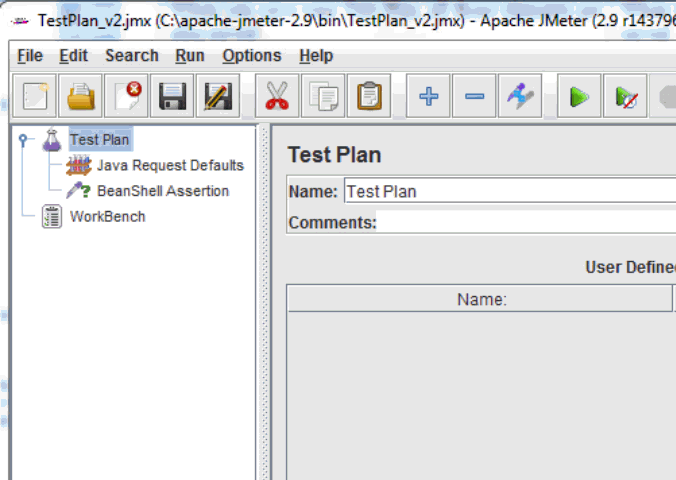
Task: Start test with no pauses
Action: pos(625,97)
